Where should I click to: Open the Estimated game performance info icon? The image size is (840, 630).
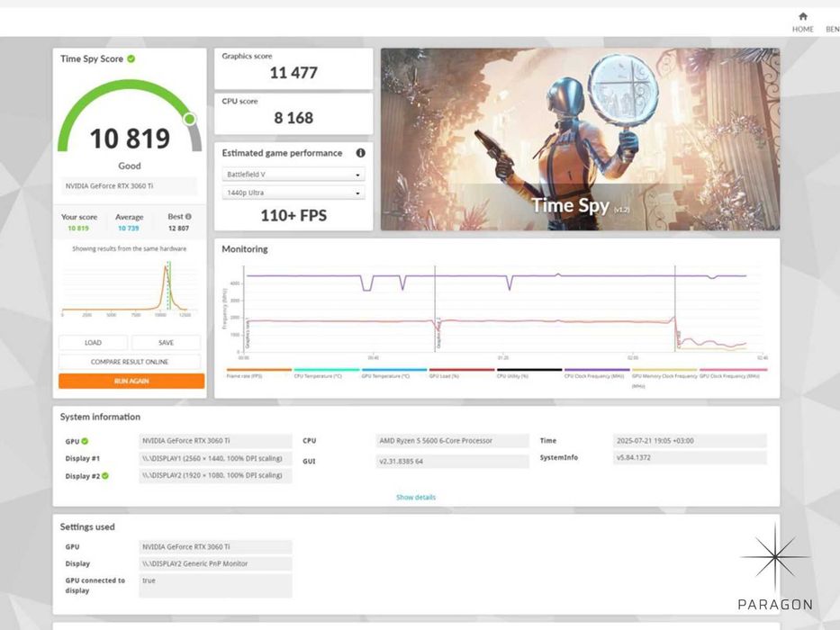click(360, 153)
